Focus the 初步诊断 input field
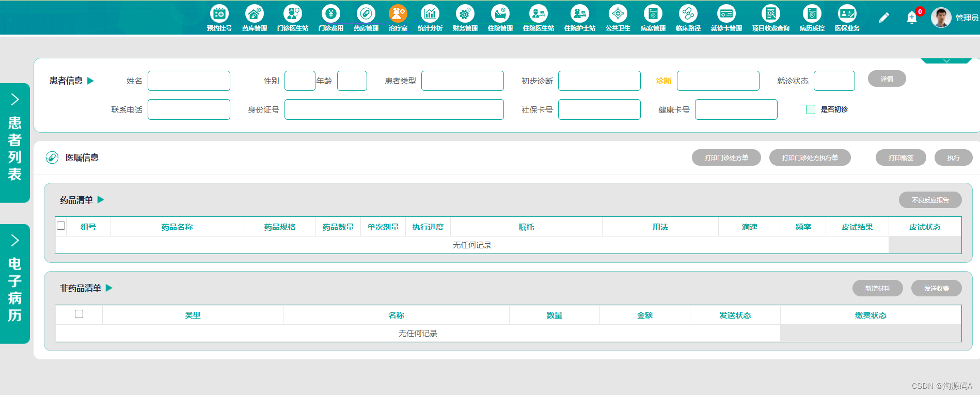Screen dimensions: 980x395 click(599, 81)
